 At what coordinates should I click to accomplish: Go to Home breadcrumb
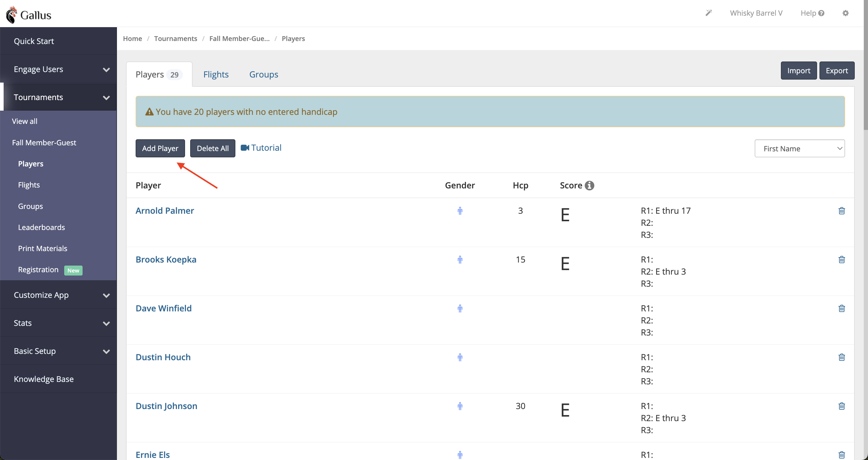coord(132,38)
